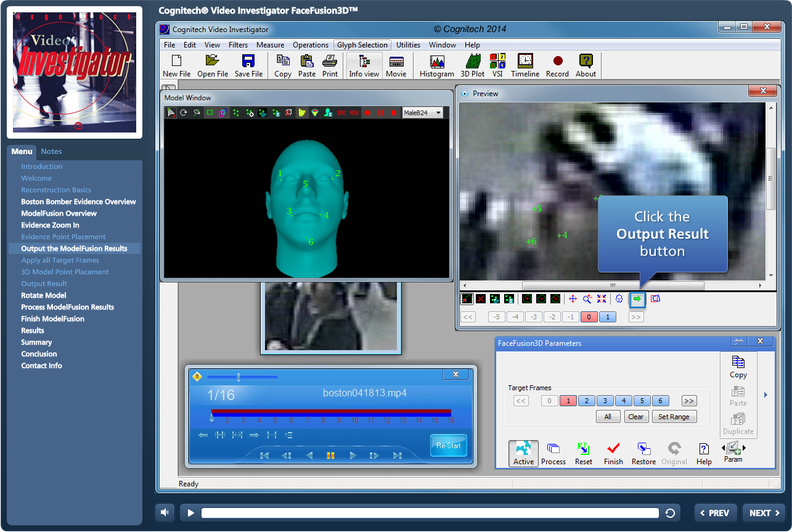Click the Re-Start button in the player
Image resolution: width=792 pixels, height=532 pixels.
pyautogui.click(x=449, y=446)
